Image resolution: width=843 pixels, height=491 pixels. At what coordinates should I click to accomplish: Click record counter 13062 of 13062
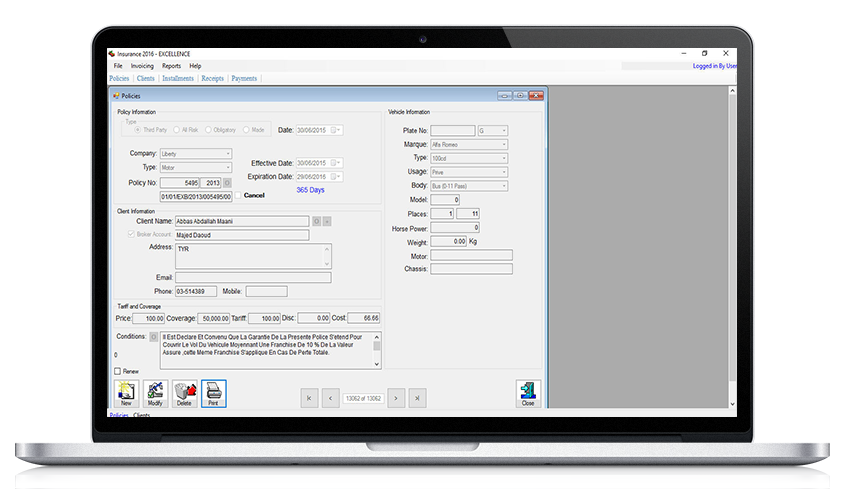click(x=363, y=399)
